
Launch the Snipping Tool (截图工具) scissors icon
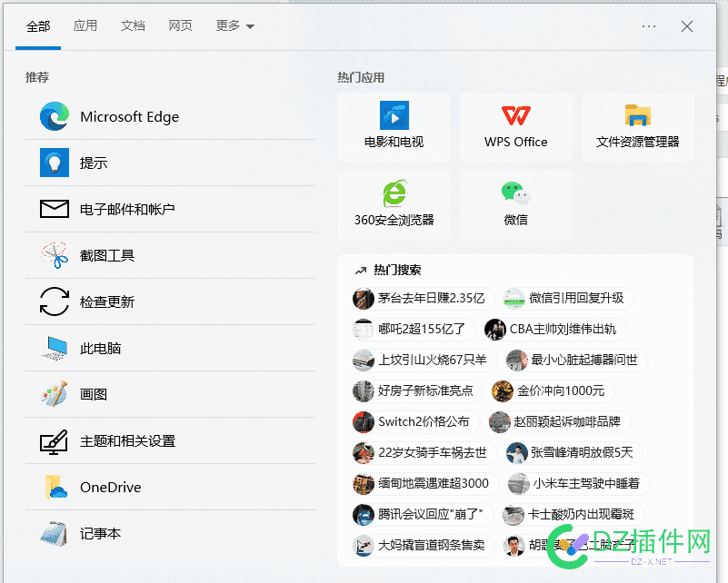pyautogui.click(x=55, y=255)
